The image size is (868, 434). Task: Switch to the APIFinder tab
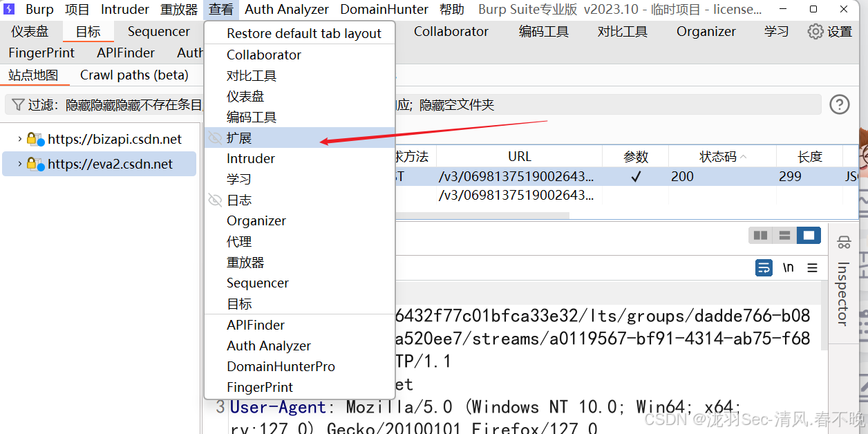(126, 53)
